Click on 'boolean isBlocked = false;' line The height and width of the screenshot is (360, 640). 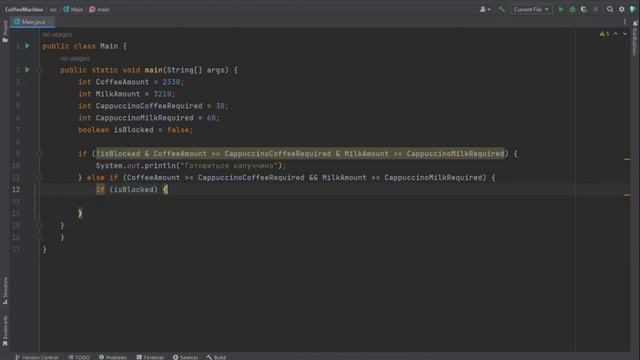(x=135, y=130)
